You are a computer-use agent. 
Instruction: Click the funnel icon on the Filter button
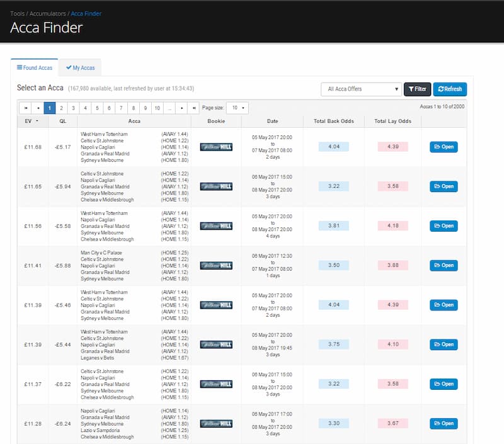click(411, 89)
